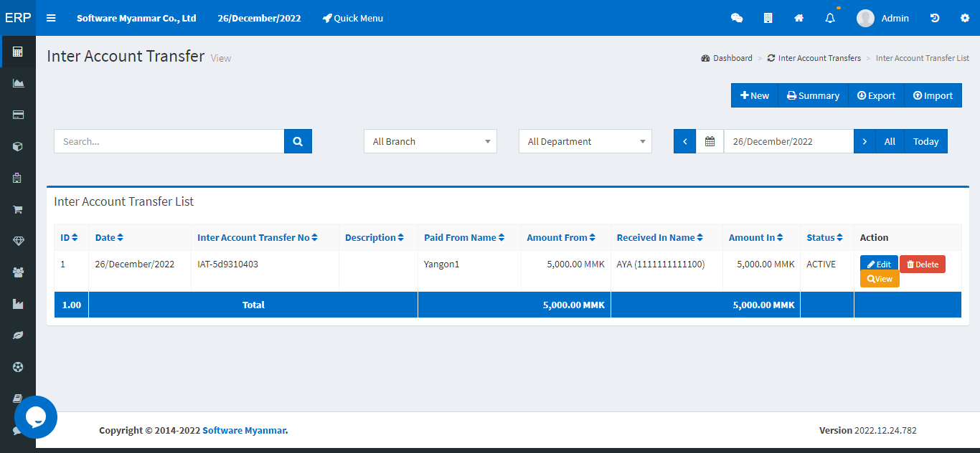Click the Software Myanmar Co., Ltd header text
Screen dimensions: 980x453
[136, 18]
